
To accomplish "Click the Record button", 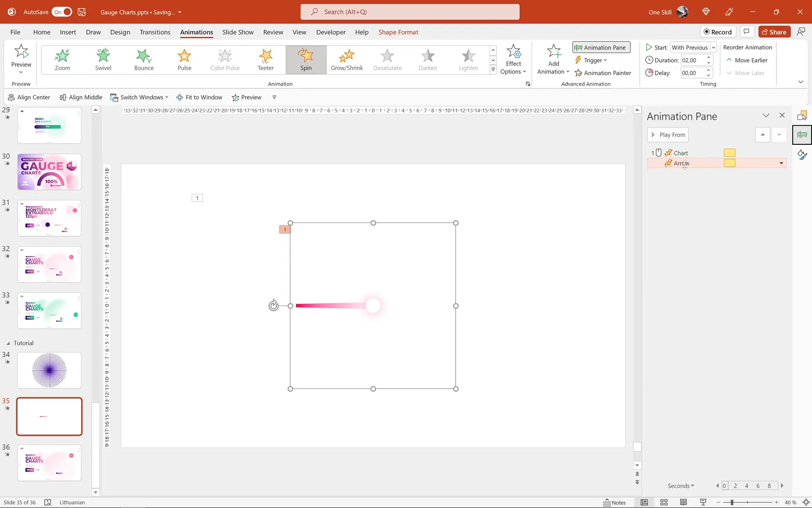I will click(718, 32).
